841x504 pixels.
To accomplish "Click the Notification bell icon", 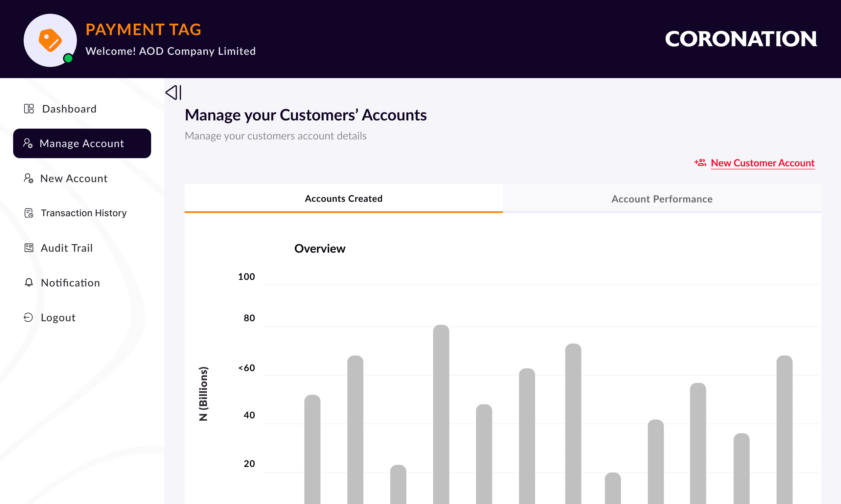I will [29, 283].
